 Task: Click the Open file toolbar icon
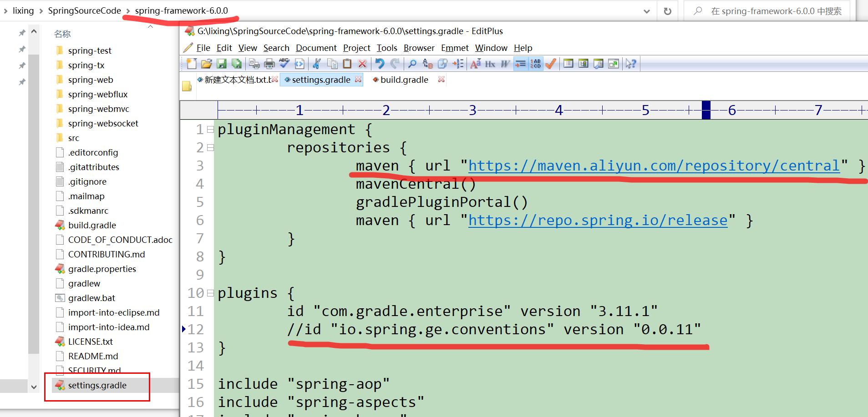(207, 64)
